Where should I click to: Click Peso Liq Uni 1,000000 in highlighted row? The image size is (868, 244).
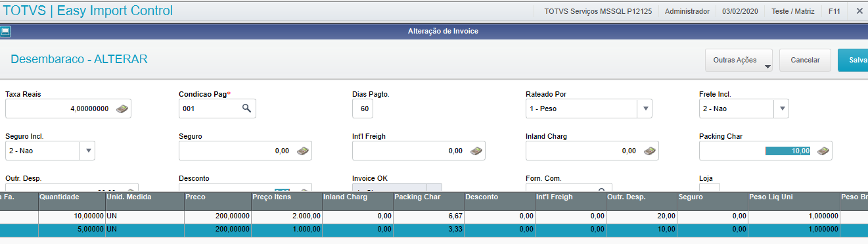click(x=794, y=230)
